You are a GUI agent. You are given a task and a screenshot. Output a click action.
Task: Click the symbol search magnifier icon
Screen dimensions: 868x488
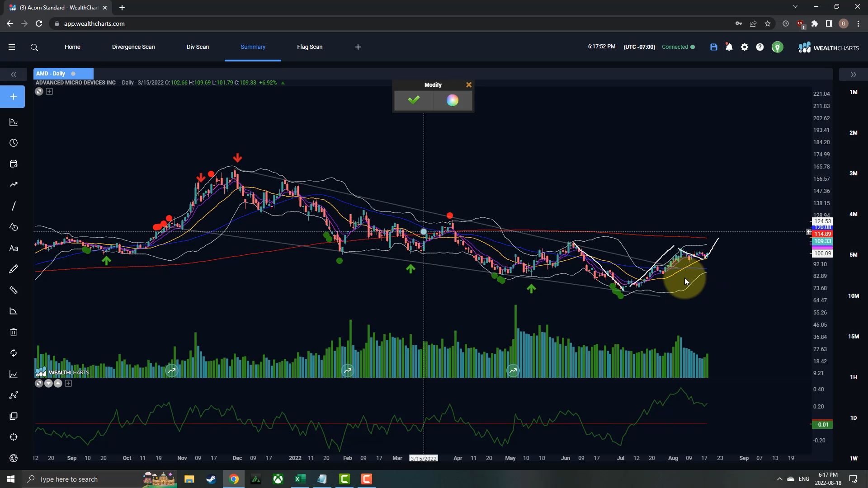[34, 47]
